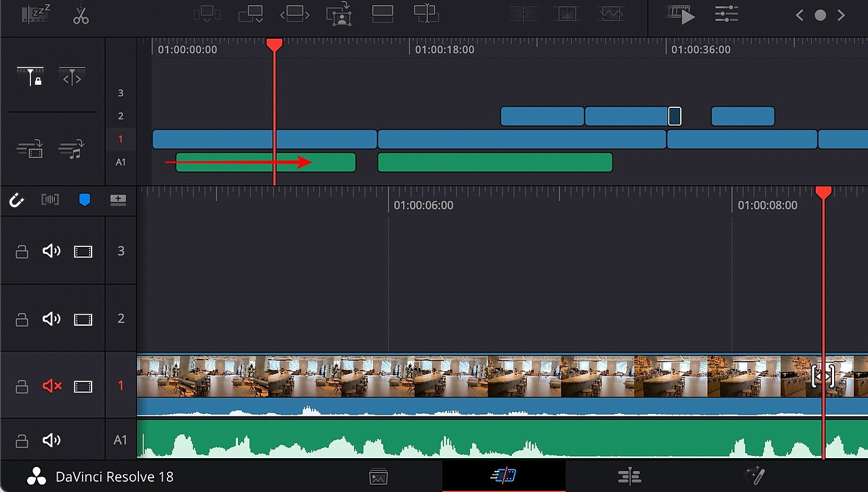Click the Source Overwrite edit icon
868x492 pixels.
point(427,14)
